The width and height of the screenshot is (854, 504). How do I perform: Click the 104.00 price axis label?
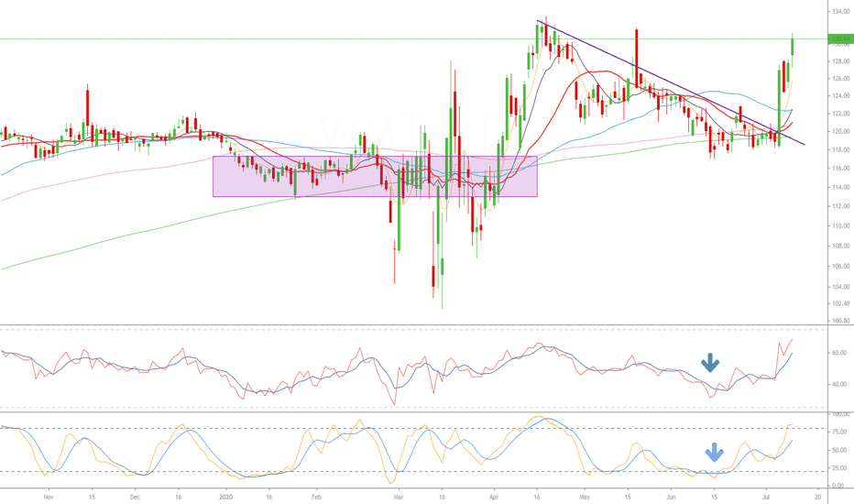coord(841,287)
